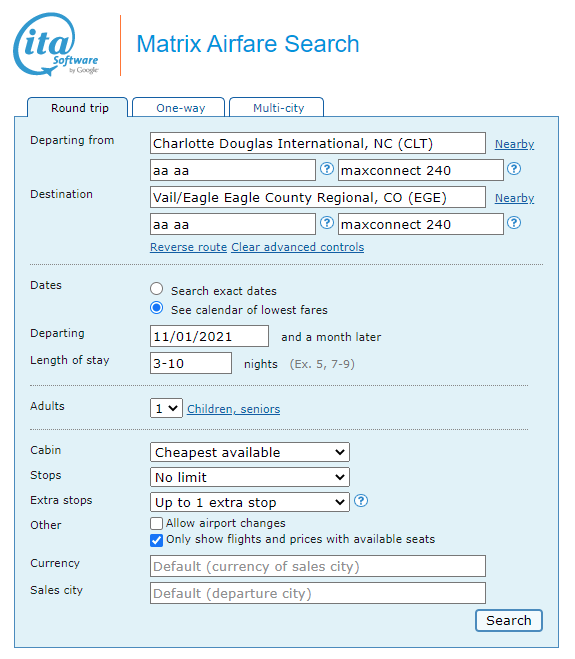Open help icon beside destination routing codes field
Viewport: 575px width, 659px height.
pyautogui.click(x=327, y=223)
